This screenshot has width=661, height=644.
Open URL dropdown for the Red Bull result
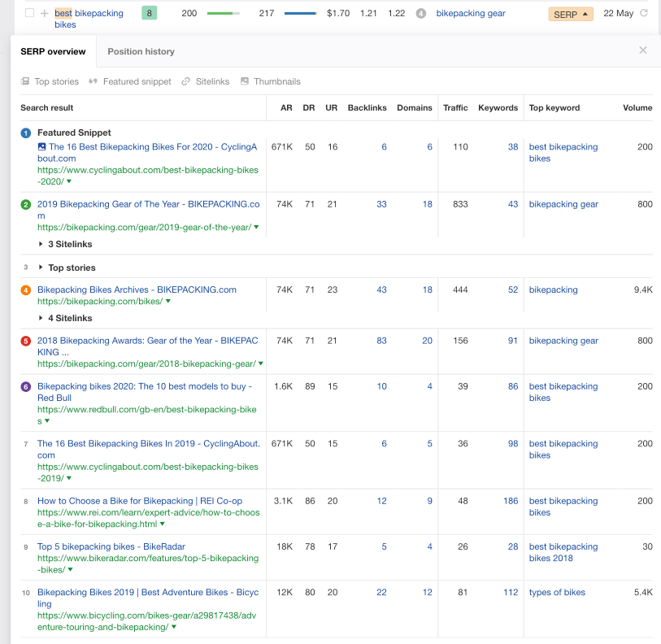pos(48,421)
